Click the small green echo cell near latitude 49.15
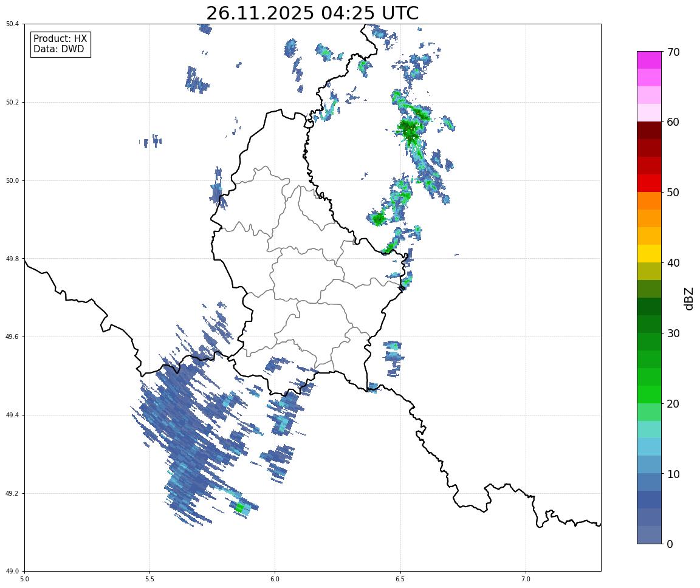This screenshot has height=588, width=700. point(240,508)
